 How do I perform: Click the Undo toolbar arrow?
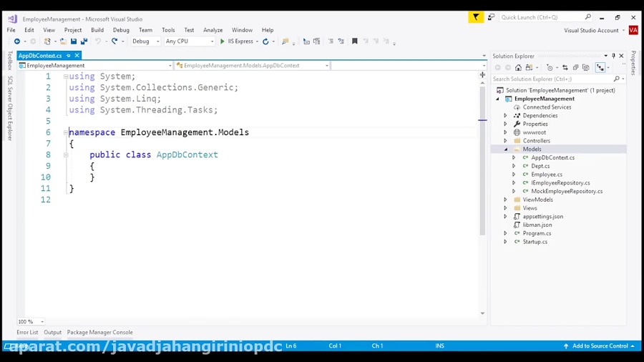(x=98, y=41)
